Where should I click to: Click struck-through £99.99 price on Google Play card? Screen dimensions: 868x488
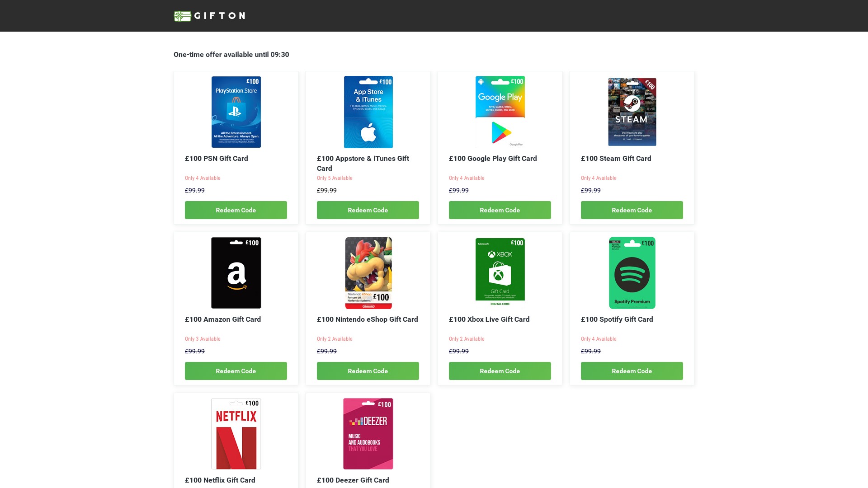click(459, 190)
